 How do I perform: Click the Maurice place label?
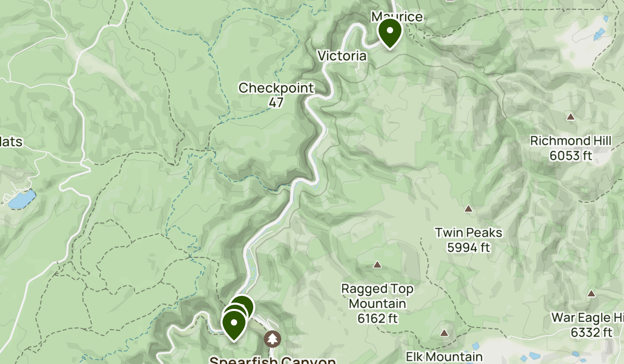(x=397, y=17)
